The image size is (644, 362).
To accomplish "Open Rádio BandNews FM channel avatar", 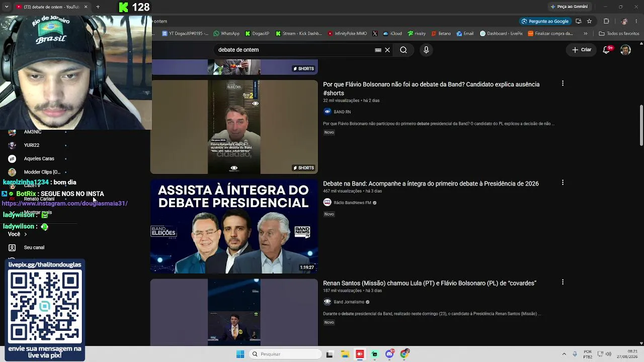I will [327, 203].
